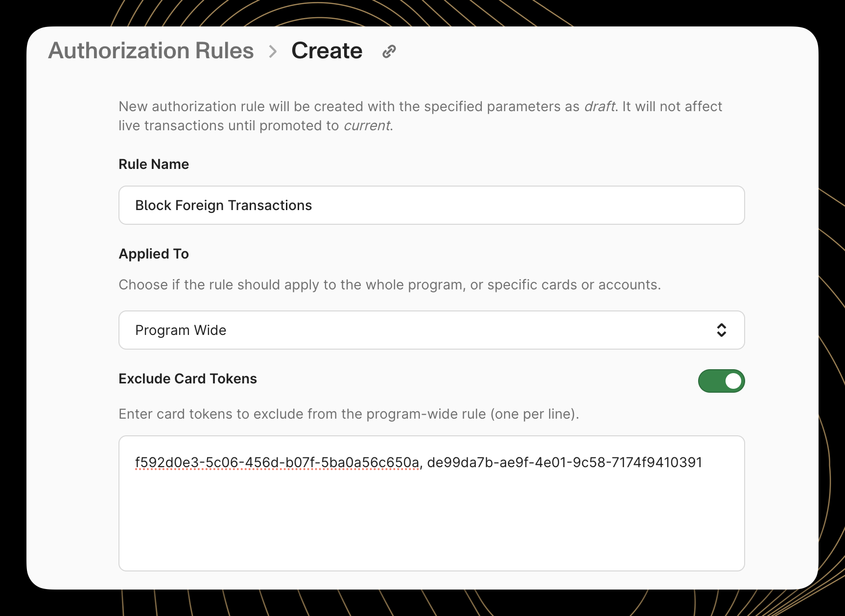845x616 pixels.
Task: Select the Block Foreign Transactions text
Action: 223,205
